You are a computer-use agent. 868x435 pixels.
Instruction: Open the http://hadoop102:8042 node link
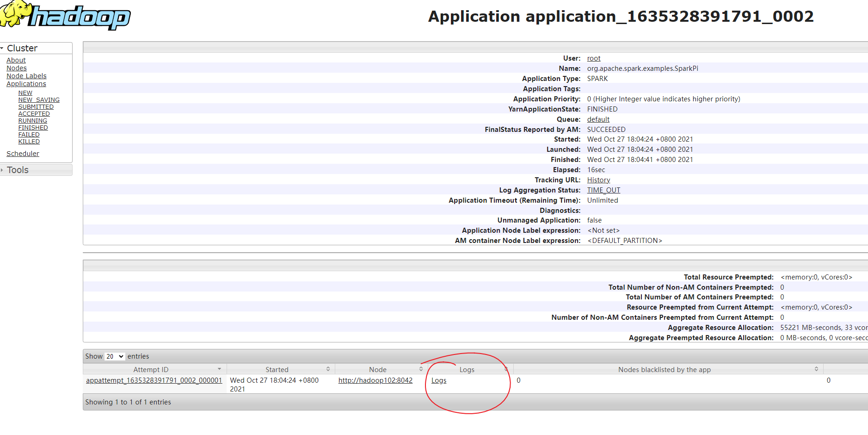(376, 380)
